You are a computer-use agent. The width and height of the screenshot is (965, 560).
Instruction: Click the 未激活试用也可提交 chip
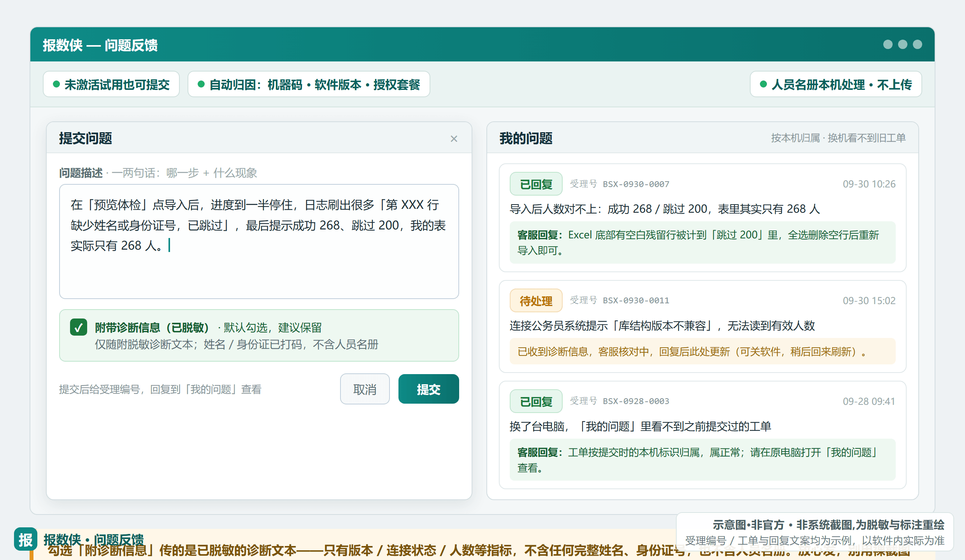111,84
